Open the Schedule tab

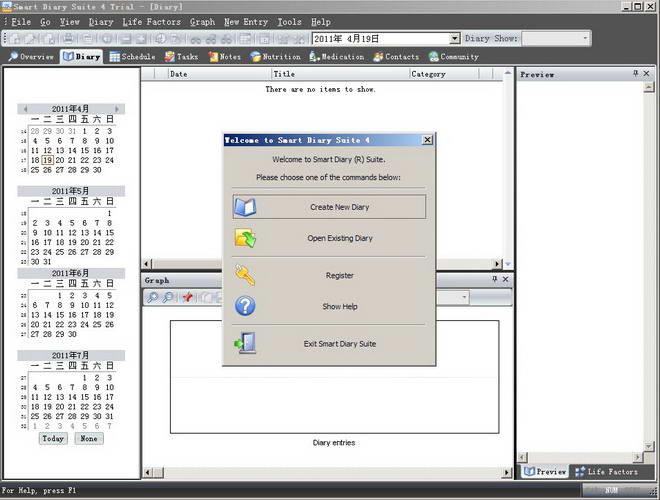click(132, 56)
